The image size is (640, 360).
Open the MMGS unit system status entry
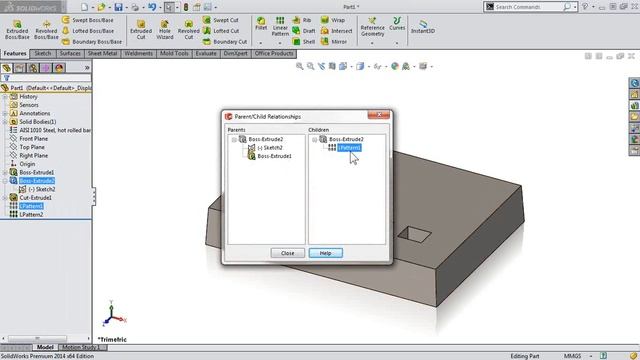(572, 356)
